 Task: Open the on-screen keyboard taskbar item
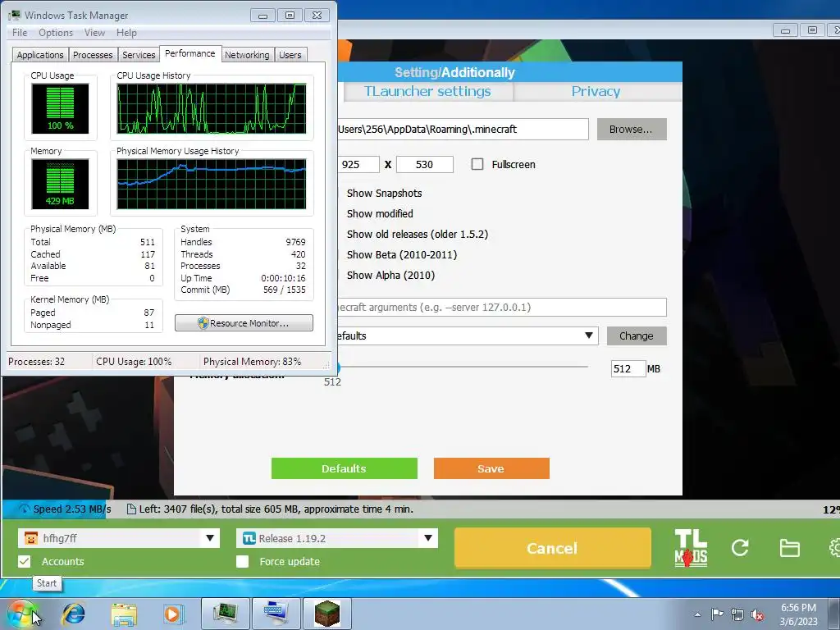tap(276, 614)
